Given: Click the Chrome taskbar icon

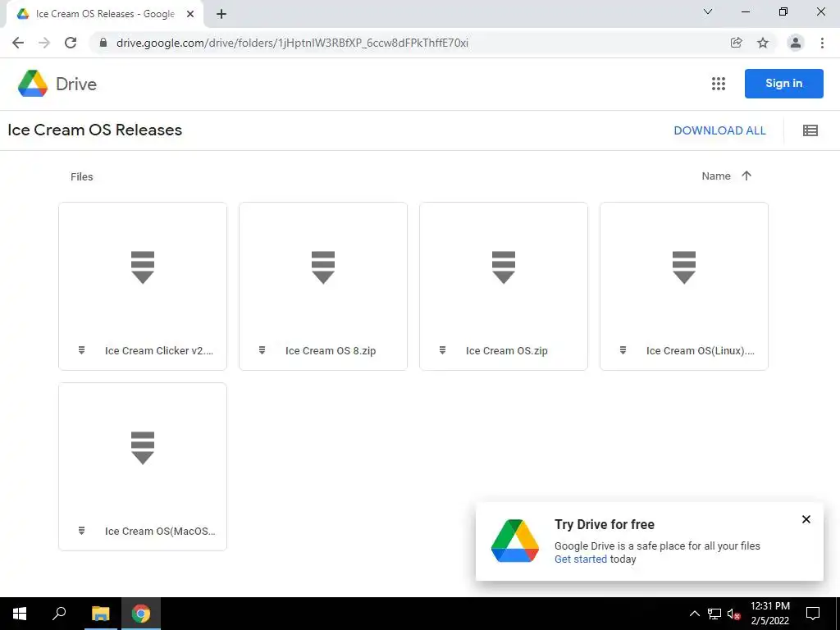Looking at the screenshot, I should click(141, 614).
